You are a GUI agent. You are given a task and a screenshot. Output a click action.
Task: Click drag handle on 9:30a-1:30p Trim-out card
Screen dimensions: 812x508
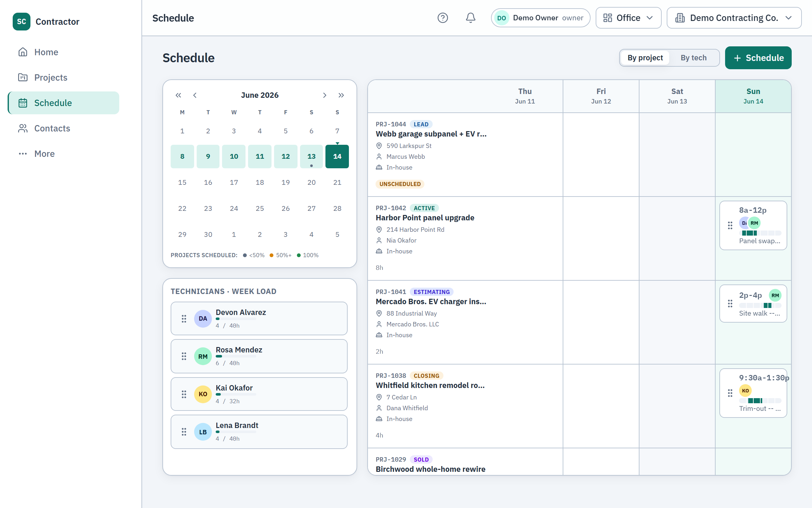coord(730,393)
